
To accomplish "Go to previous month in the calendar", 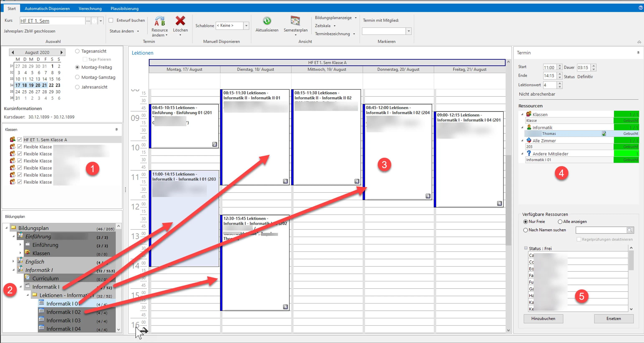I will pyautogui.click(x=13, y=52).
